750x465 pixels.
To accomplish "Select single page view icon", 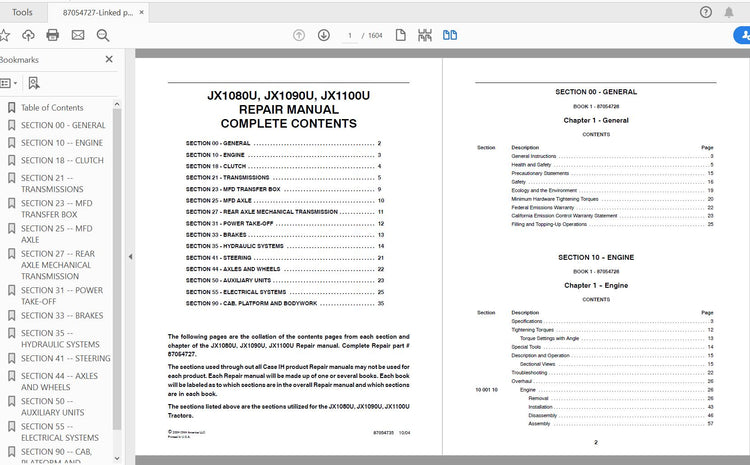I will point(401,35).
